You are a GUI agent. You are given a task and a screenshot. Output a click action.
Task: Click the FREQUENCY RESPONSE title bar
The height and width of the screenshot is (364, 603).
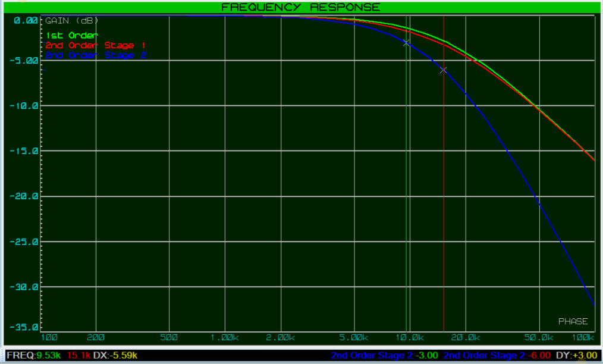coord(300,7)
